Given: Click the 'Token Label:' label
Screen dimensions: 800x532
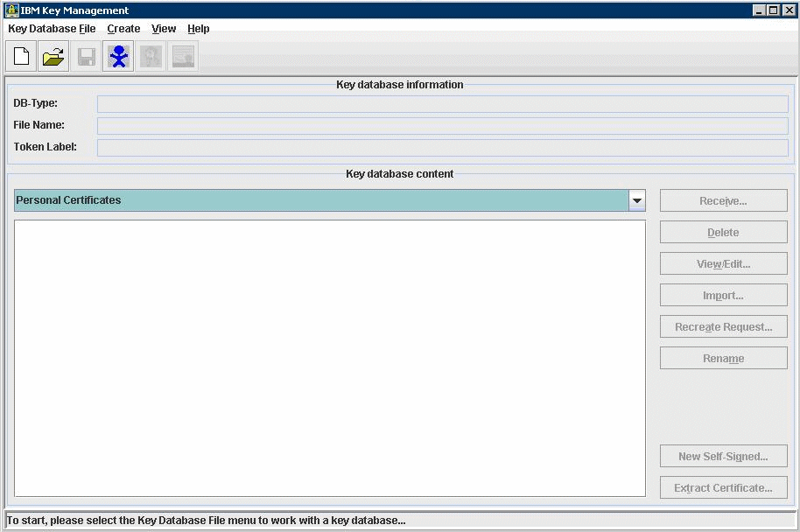Looking at the screenshot, I should click(45, 147).
